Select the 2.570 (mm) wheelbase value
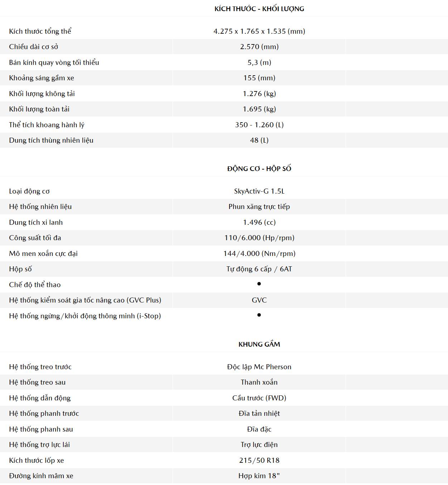This screenshot has width=448, height=485. [259, 47]
